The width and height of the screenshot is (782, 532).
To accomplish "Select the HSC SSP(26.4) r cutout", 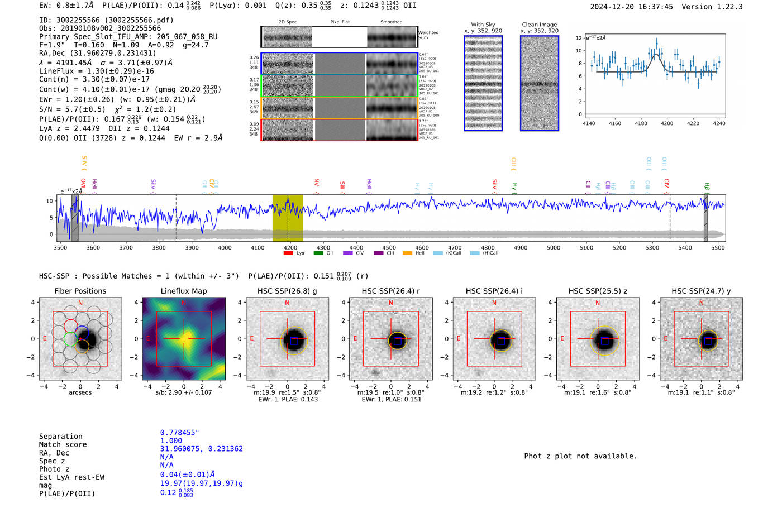I will pos(391,339).
